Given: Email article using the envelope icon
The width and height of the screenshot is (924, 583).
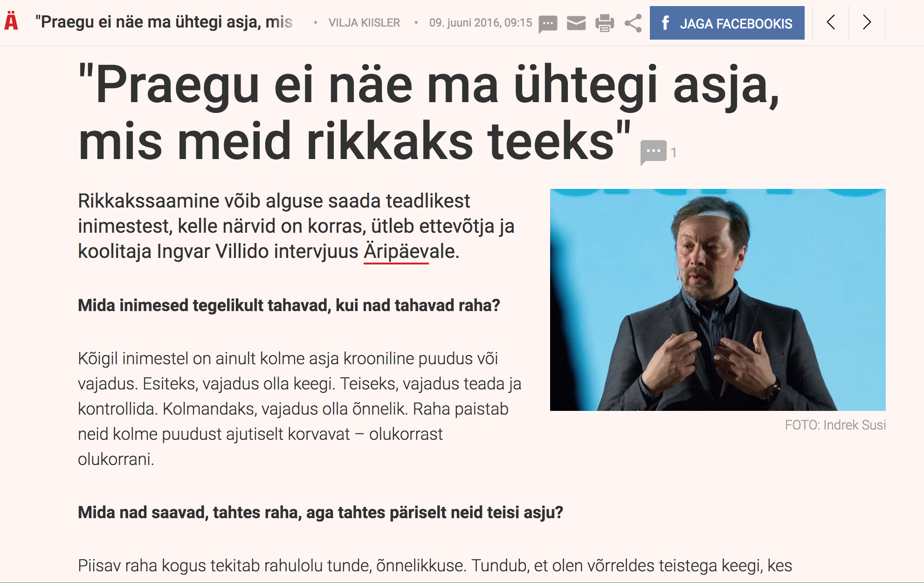Looking at the screenshot, I should pyautogui.click(x=576, y=23).
